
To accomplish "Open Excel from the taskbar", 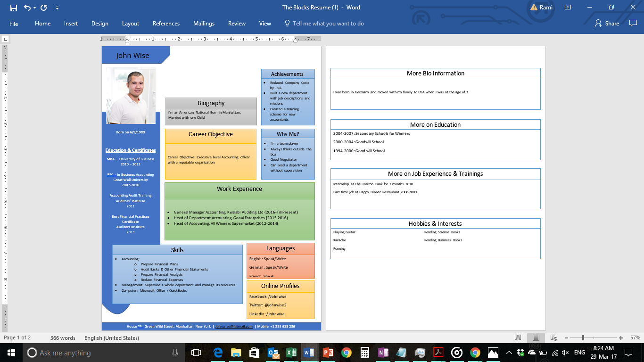I will [x=291, y=353].
